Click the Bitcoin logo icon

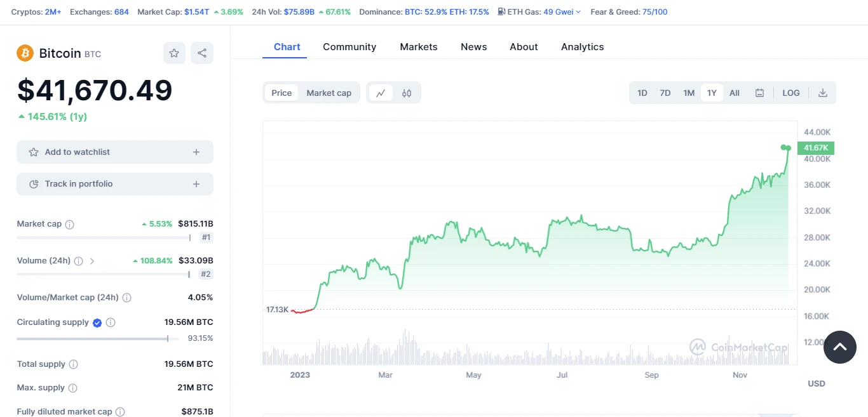click(25, 53)
